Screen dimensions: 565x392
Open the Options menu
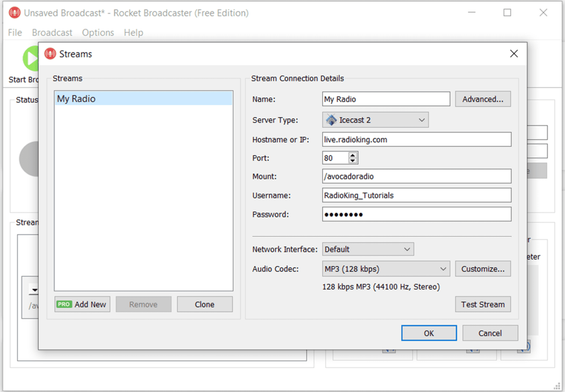(x=98, y=32)
